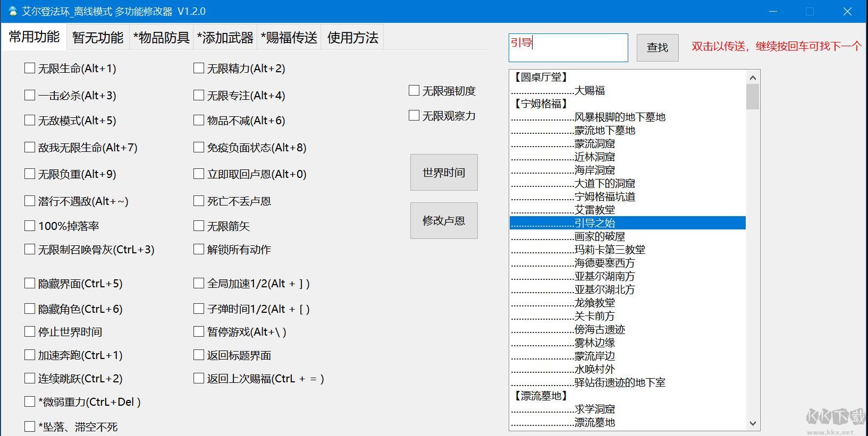This screenshot has height=436, width=868.
Task: Check 无限负重(Alt+9) option
Action: (x=30, y=174)
